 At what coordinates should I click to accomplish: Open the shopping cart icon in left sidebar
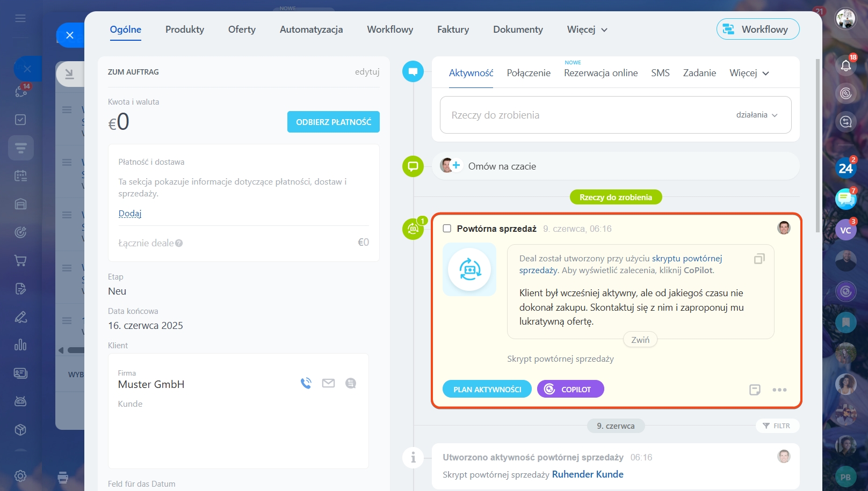pos(20,261)
